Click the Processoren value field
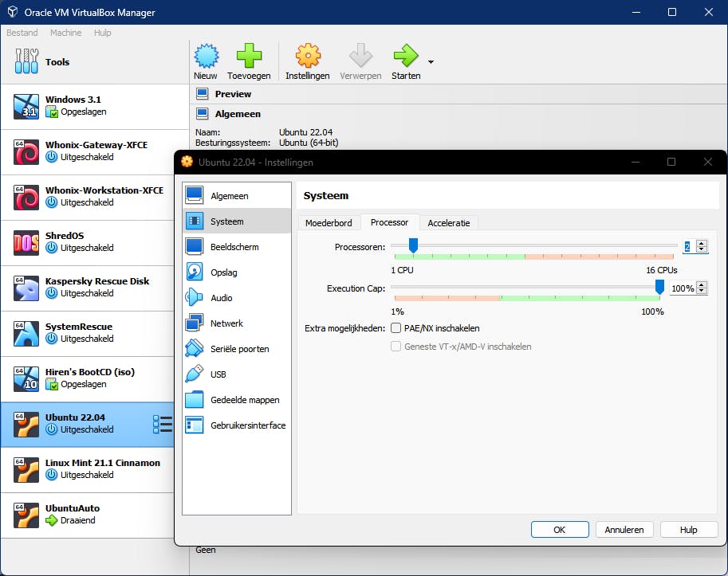728x576 pixels. point(690,247)
